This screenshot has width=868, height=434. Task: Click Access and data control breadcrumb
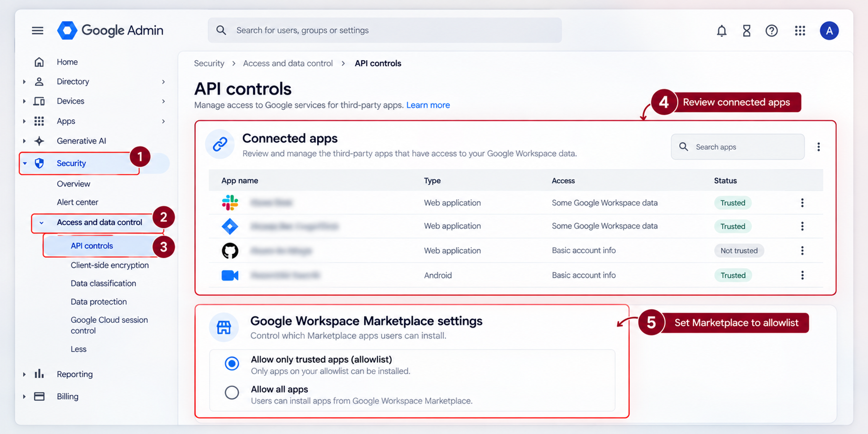click(x=288, y=63)
